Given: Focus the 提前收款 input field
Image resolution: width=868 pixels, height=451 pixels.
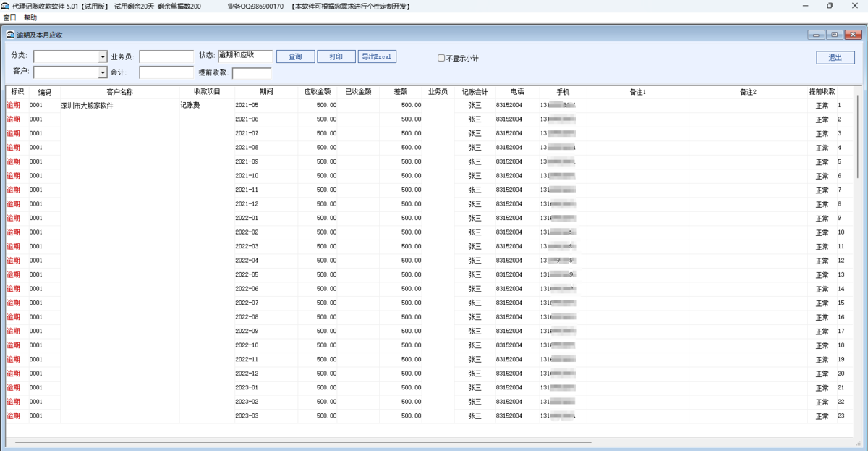Looking at the screenshot, I should pyautogui.click(x=252, y=73).
